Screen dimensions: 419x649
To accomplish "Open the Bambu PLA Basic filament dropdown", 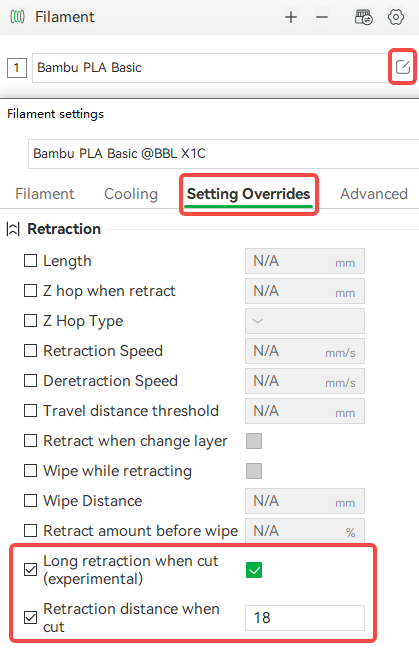I will (210, 67).
